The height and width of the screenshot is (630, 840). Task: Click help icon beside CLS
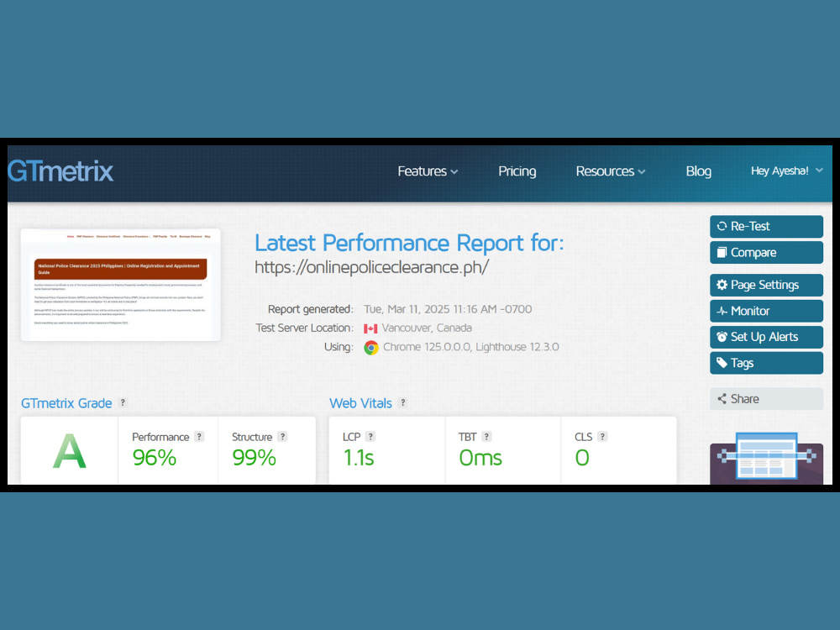[602, 437]
